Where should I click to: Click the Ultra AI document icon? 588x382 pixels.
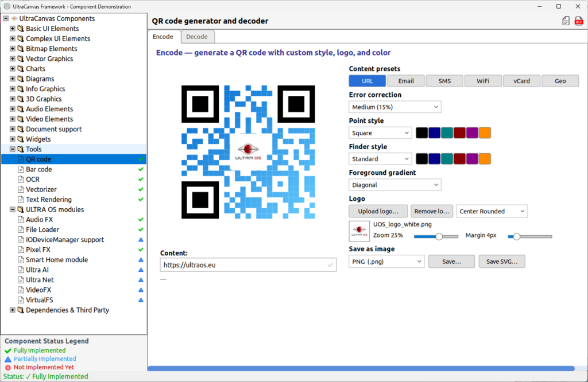(x=21, y=270)
